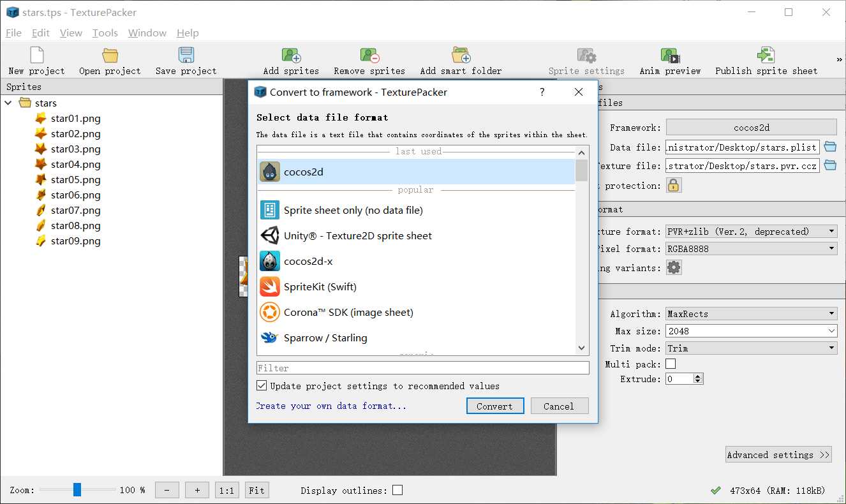Browse for Texture file folder icon
The image size is (846, 504).
point(830,165)
